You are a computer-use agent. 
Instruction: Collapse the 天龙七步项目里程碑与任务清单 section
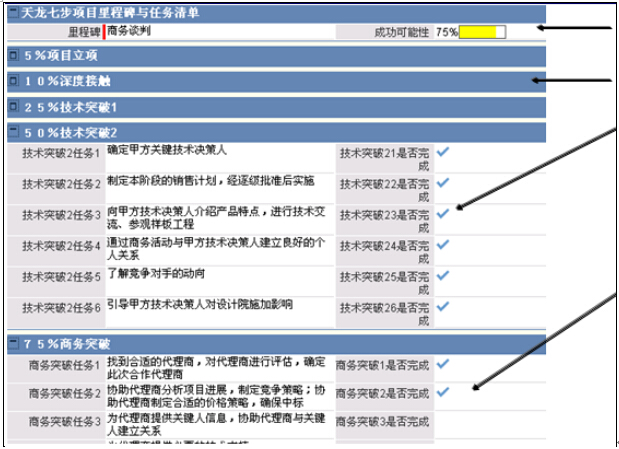coord(12,13)
